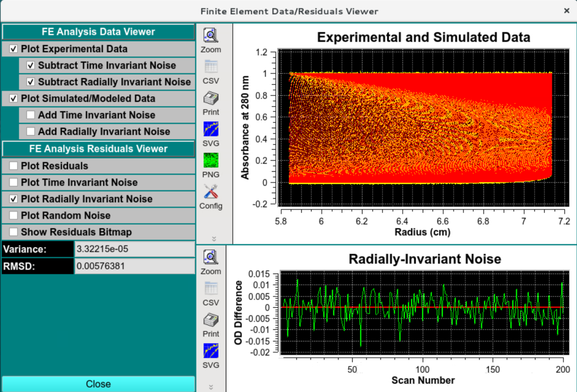Viewport: 577px width, 392px height.
Task: Click the Zoom icon in upper plot toolbar
Action: [x=211, y=36]
